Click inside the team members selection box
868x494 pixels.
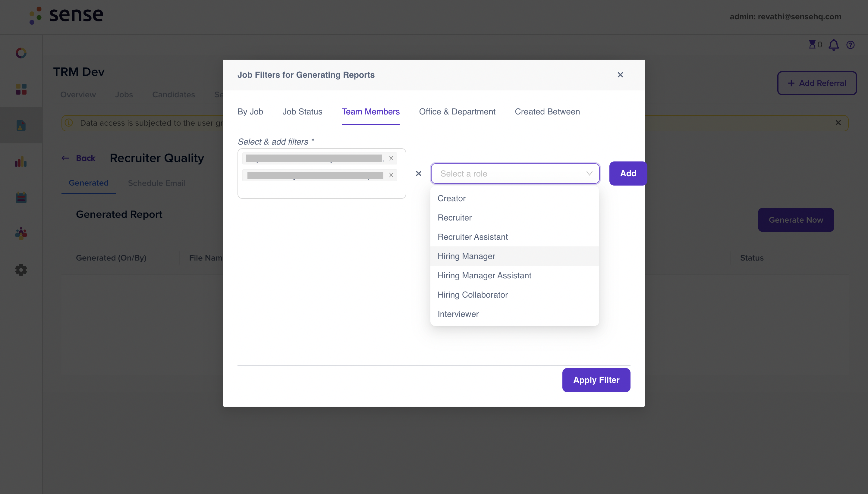point(322,189)
